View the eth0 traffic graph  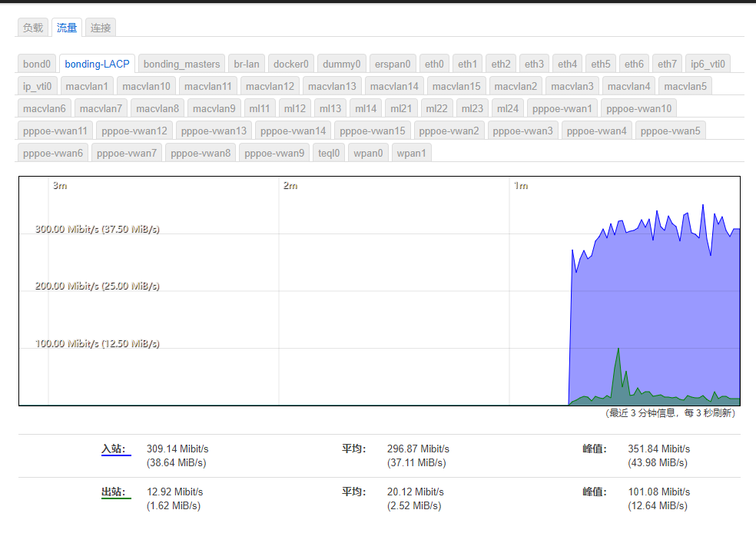click(x=434, y=64)
